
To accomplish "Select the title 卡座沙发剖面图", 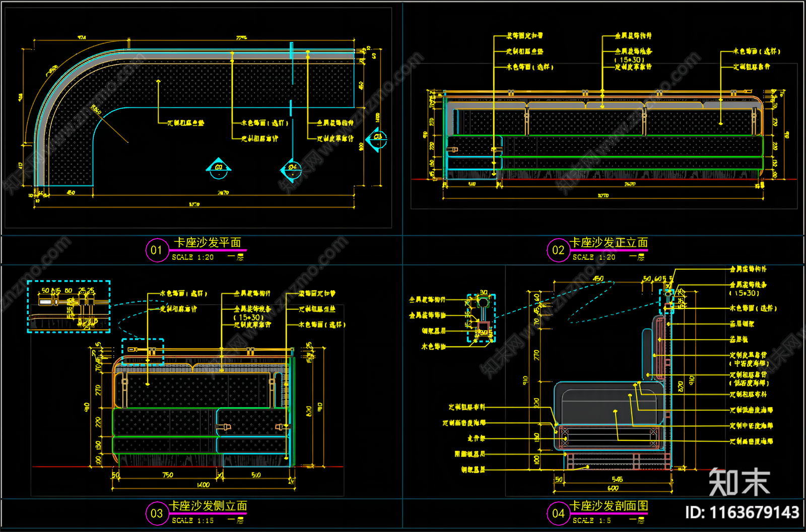I will pyautogui.click(x=609, y=506).
